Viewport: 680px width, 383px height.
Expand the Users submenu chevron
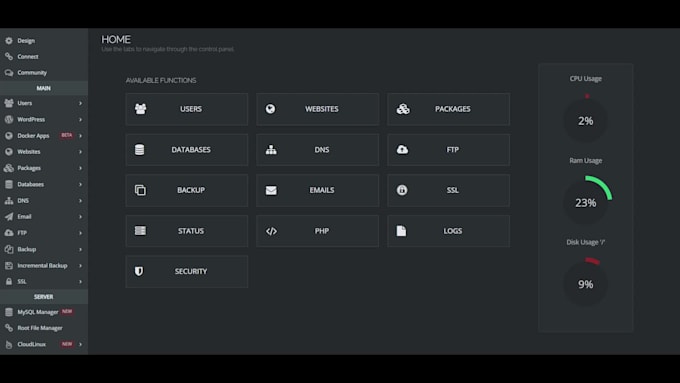coord(80,103)
